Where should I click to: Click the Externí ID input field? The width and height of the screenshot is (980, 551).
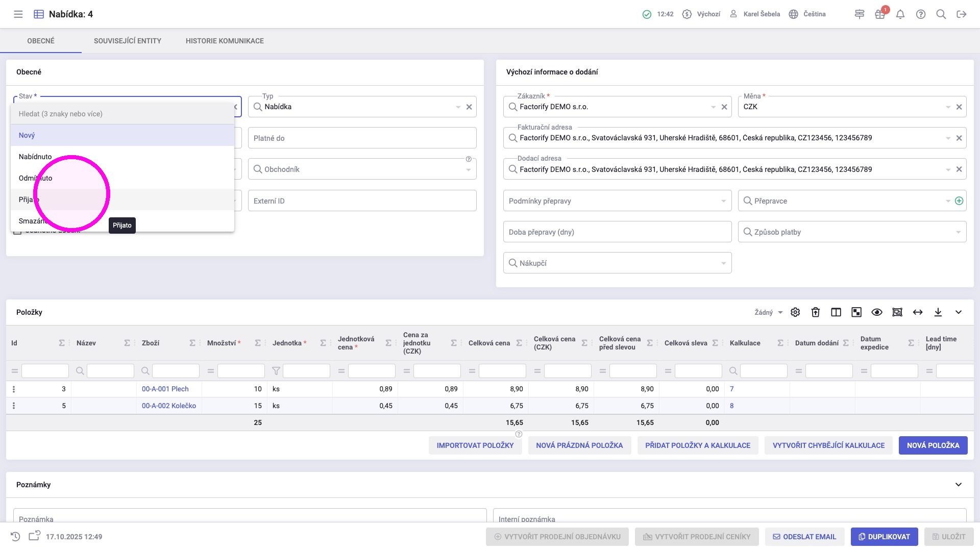(x=362, y=201)
